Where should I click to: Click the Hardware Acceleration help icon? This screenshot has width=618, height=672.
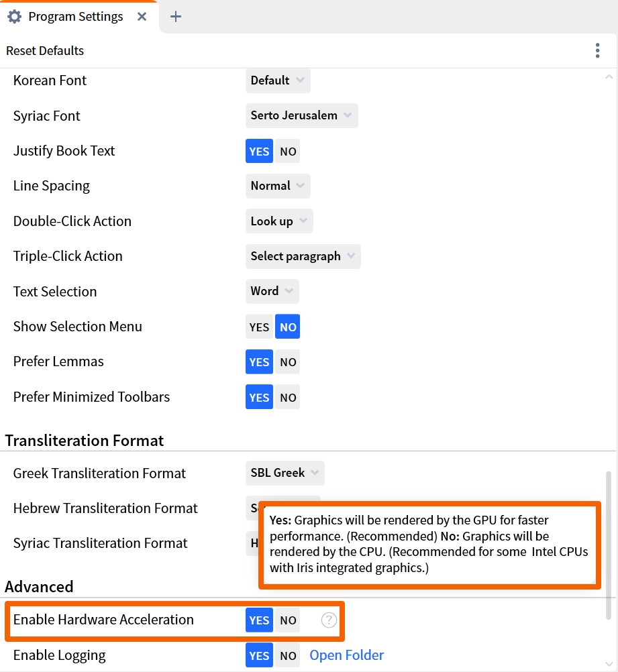[x=329, y=620]
